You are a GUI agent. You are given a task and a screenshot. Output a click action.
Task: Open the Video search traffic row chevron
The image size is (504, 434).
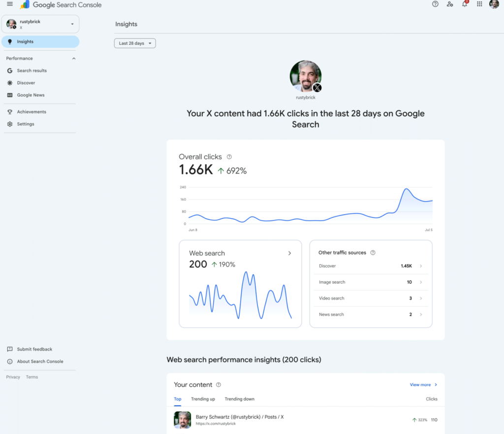pos(421,298)
